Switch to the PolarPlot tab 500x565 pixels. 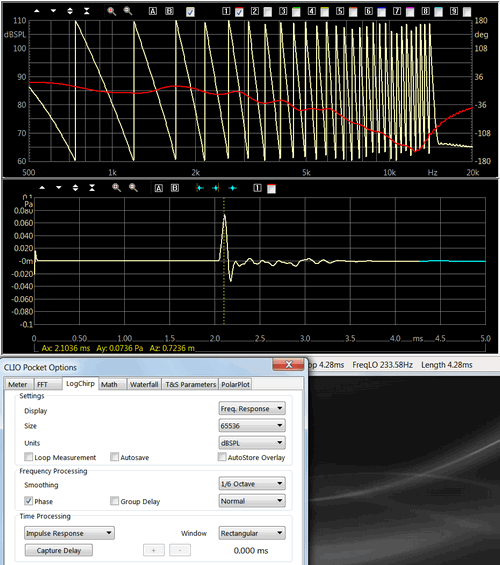[x=235, y=384]
